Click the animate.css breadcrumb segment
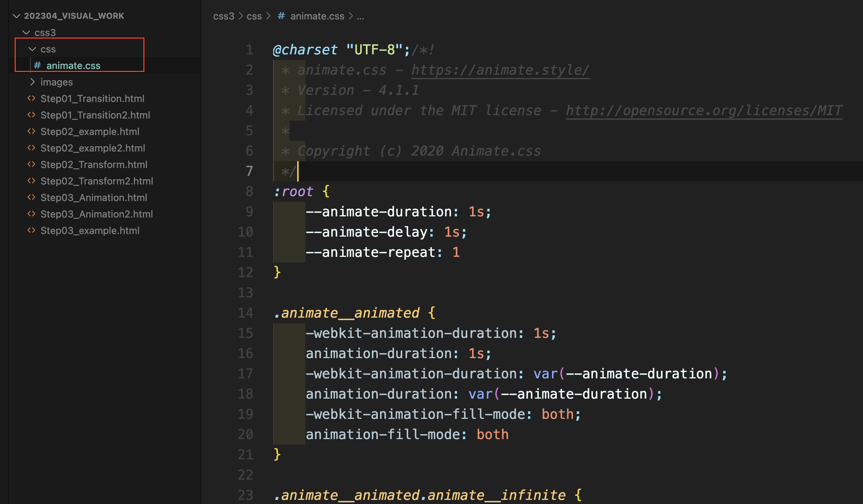 tap(317, 16)
